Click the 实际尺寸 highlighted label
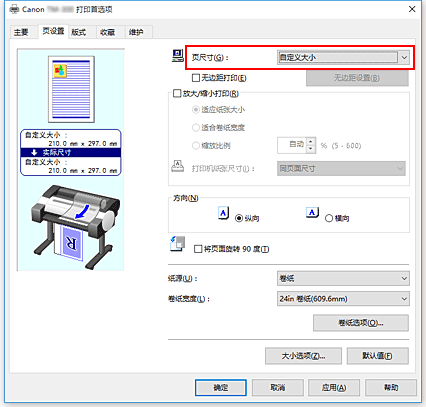Image resolution: width=426 pixels, height=407 pixels. click(x=71, y=153)
